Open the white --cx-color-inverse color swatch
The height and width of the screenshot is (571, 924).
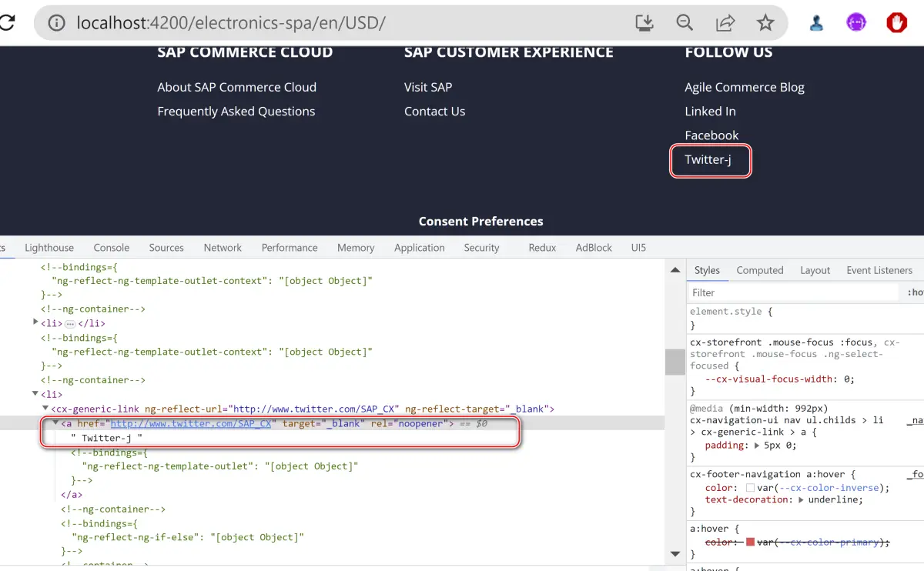click(x=750, y=488)
